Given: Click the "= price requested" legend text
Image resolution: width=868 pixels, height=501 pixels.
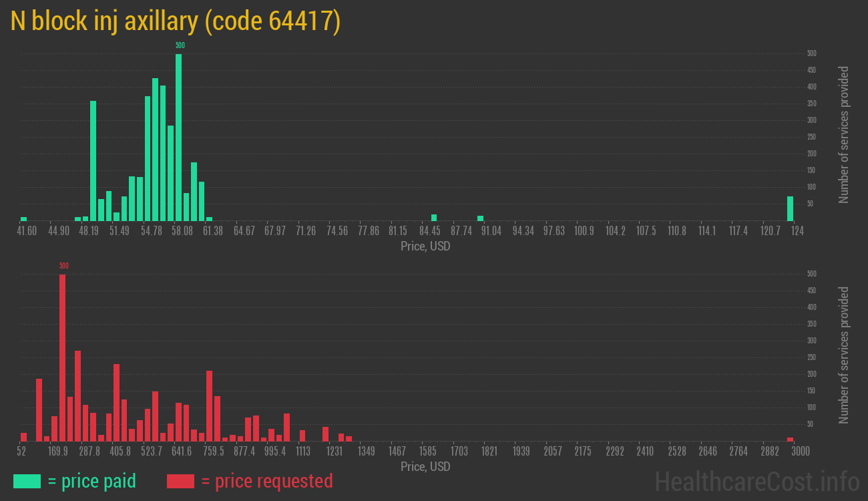Looking at the screenshot, I should pos(266,481).
